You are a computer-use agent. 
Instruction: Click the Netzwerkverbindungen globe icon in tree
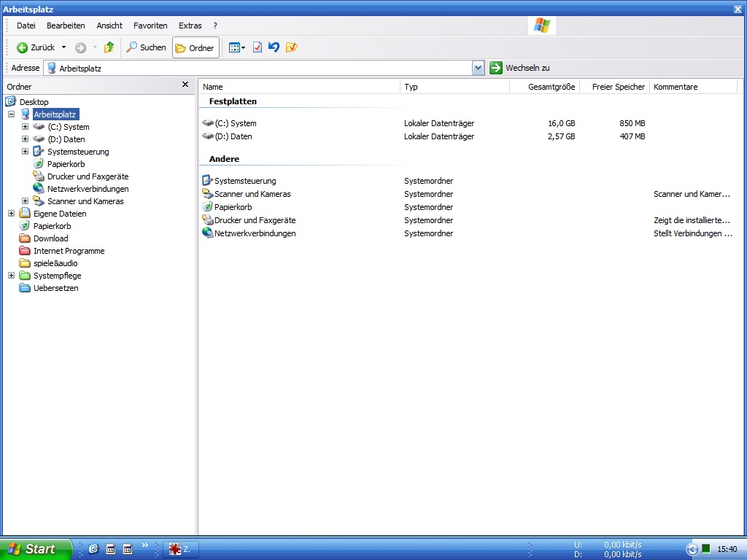tap(39, 189)
